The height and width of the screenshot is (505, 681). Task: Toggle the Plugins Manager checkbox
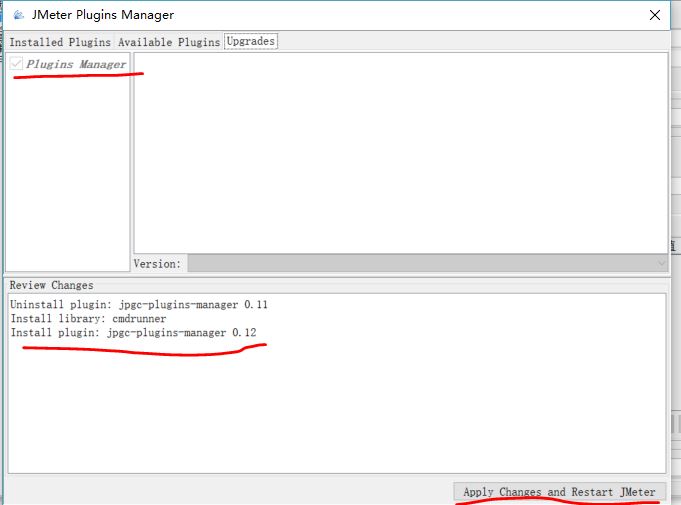coord(17,64)
